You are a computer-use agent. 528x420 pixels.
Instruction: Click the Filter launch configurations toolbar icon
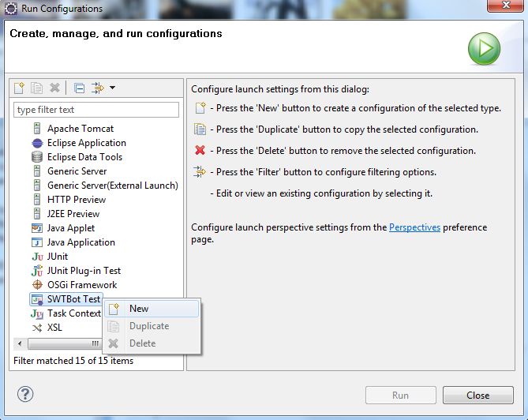(98, 88)
